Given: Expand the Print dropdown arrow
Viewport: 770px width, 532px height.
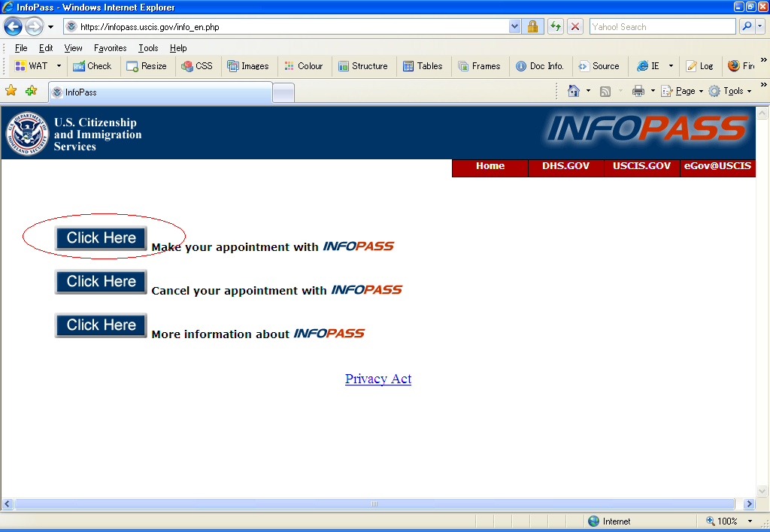Looking at the screenshot, I should tap(653, 91).
